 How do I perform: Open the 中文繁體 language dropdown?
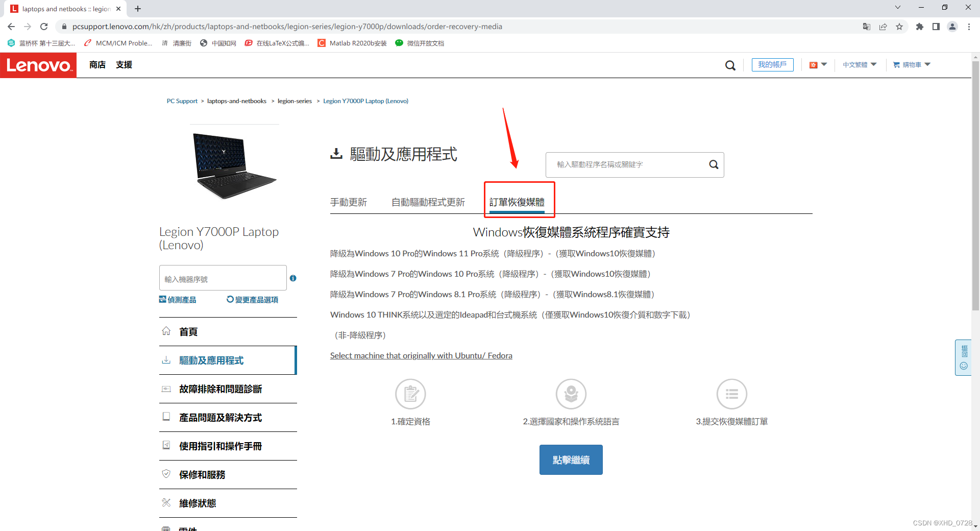click(860, 65)
